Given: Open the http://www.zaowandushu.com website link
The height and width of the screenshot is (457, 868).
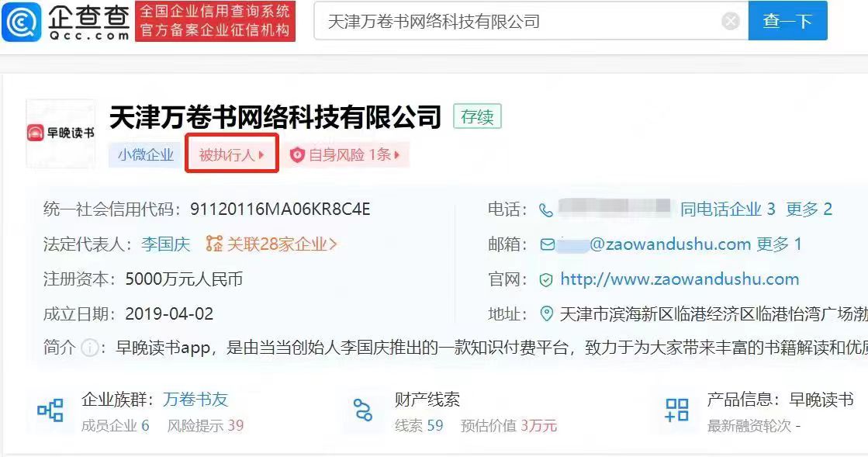Looking at the screenshot, I should tap(680, 279).
